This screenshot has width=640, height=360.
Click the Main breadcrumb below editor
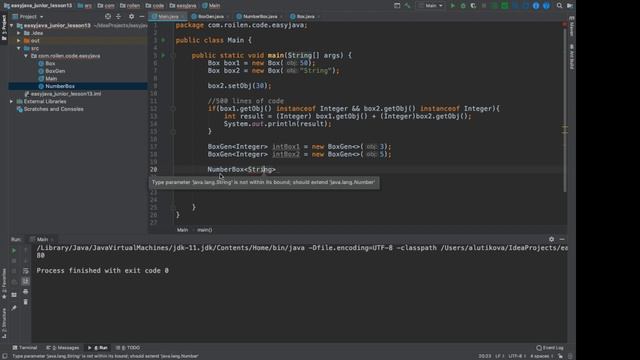coord(182,230)
